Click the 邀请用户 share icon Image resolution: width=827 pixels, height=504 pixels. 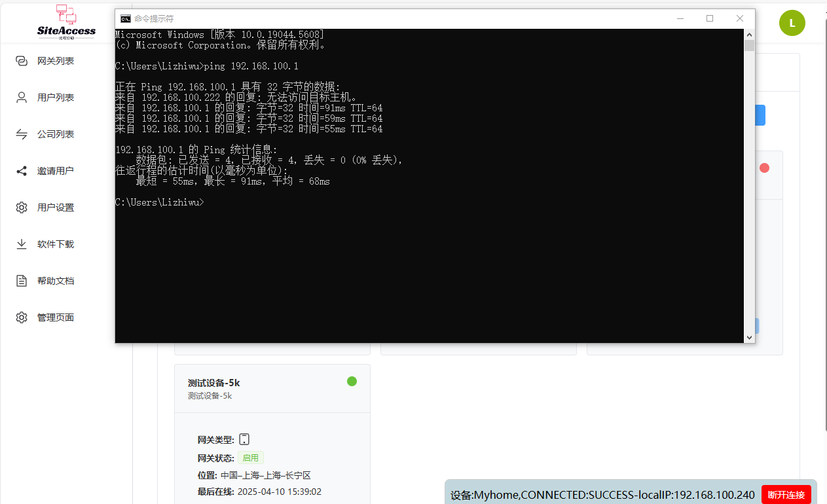(x=22, y=171)
